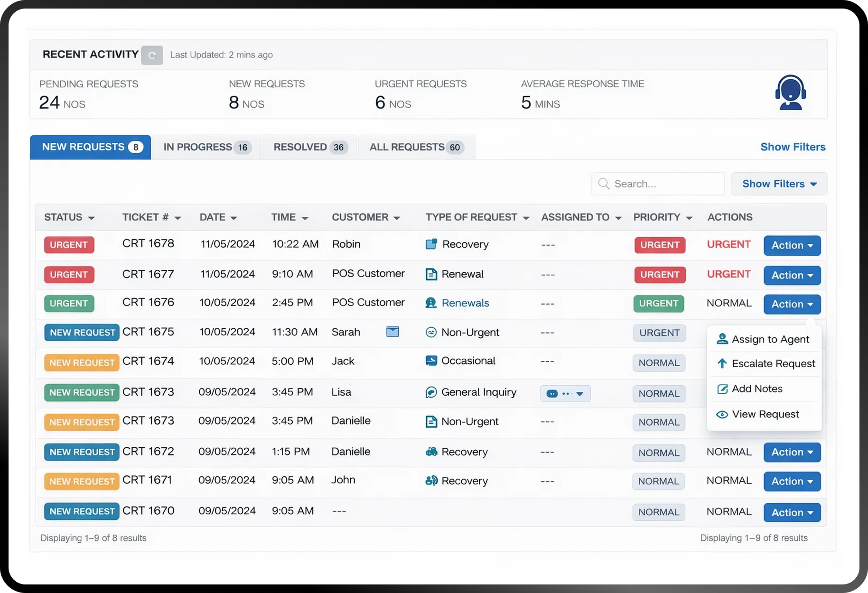Click the ACTIONS column header

tap(730, 217)
